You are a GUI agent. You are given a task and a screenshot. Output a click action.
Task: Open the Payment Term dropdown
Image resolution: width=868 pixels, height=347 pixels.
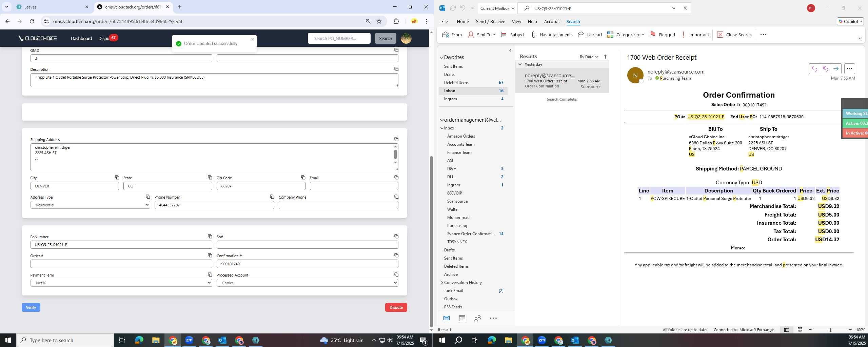point(121,283)
